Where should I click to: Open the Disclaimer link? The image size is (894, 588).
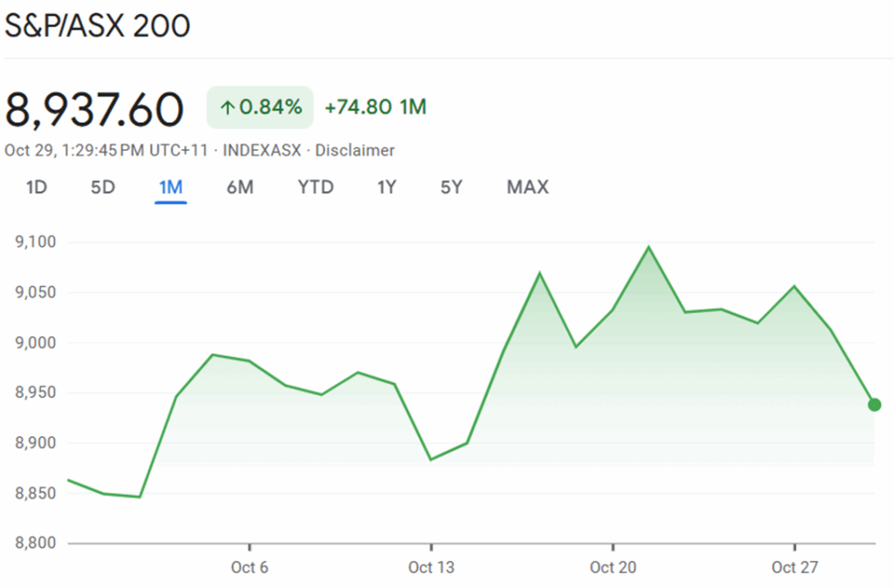(354, 150)
